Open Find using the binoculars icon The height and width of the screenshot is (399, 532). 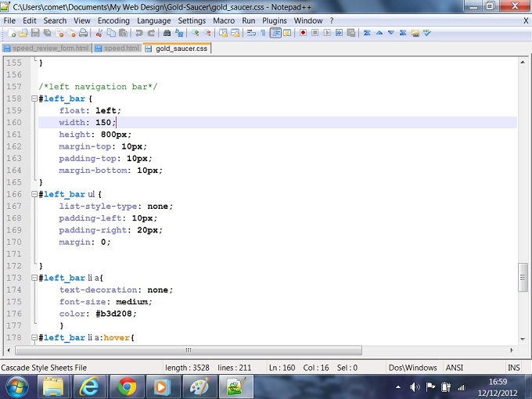point(167,33)
